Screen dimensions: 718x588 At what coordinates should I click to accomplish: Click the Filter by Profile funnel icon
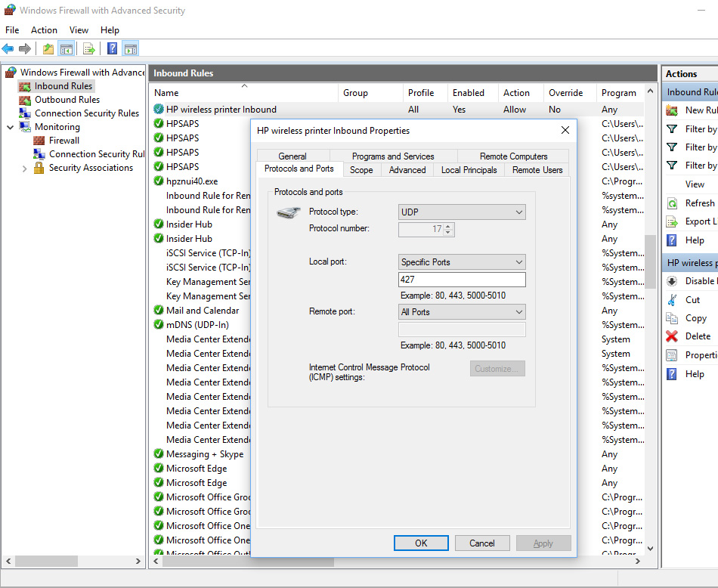coord(672,129)
